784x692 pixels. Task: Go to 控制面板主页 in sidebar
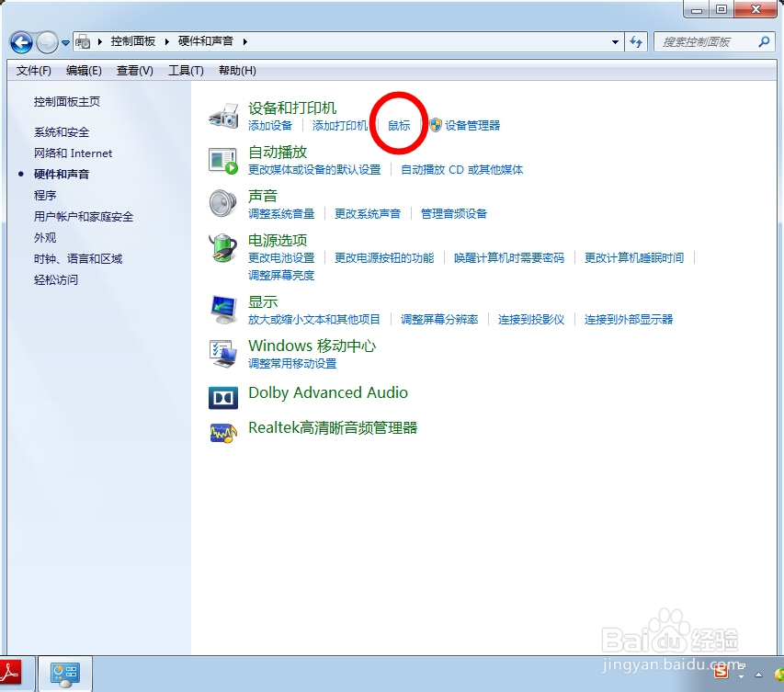click(x=67, y=102)
